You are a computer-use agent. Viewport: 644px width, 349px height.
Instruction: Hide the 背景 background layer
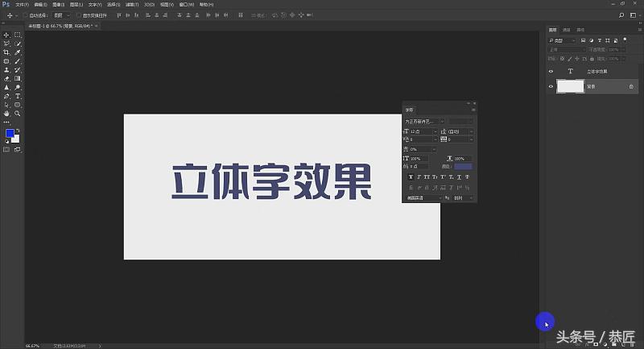(x=551, y=86)
